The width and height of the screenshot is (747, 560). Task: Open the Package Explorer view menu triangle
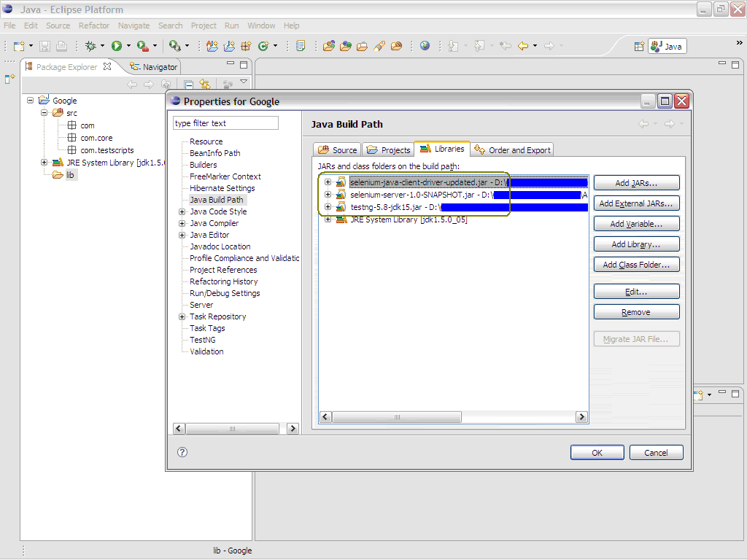point(244,82)
